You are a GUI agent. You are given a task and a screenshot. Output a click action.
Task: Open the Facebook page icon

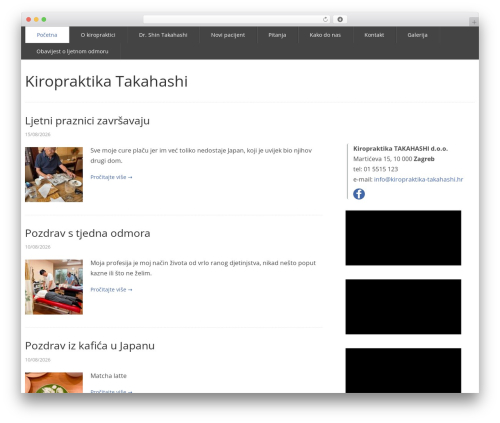[x=359, y=194]
